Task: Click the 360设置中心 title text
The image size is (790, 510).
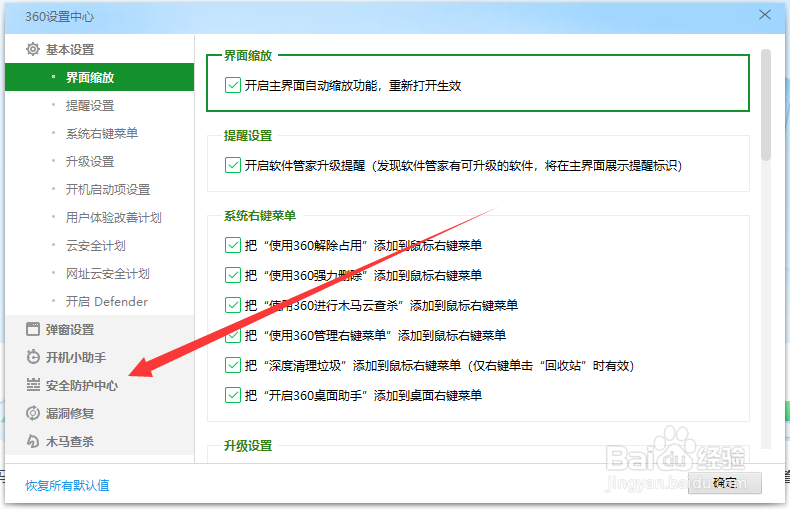Action: tap(59, 17)
